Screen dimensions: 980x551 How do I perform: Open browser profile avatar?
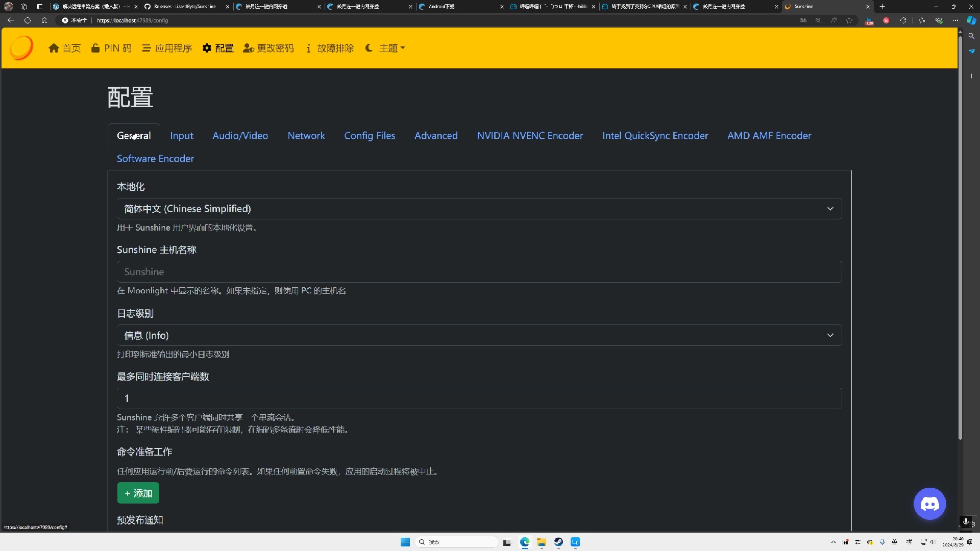[8, 7]
